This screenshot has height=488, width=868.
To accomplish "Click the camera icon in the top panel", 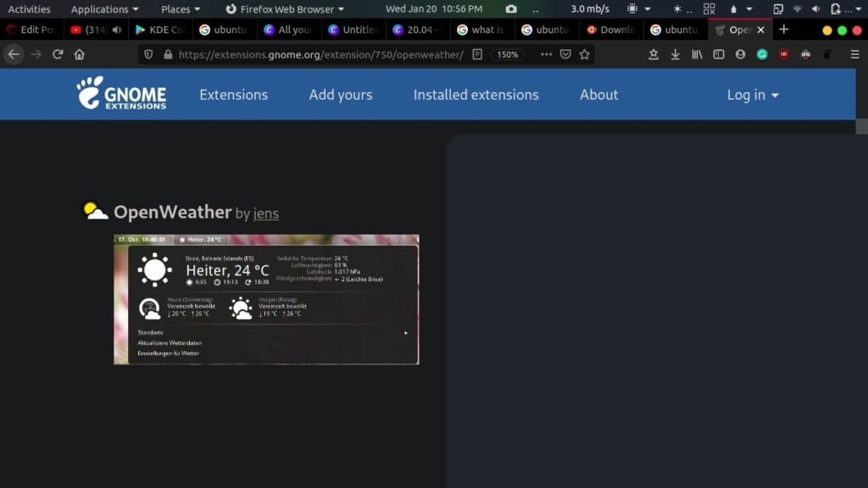I will click(511, 8).
